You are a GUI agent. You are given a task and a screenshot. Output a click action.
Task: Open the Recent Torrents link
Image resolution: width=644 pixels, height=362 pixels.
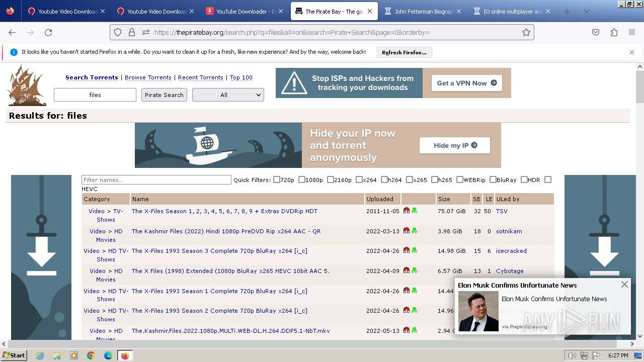click(201, 77)
